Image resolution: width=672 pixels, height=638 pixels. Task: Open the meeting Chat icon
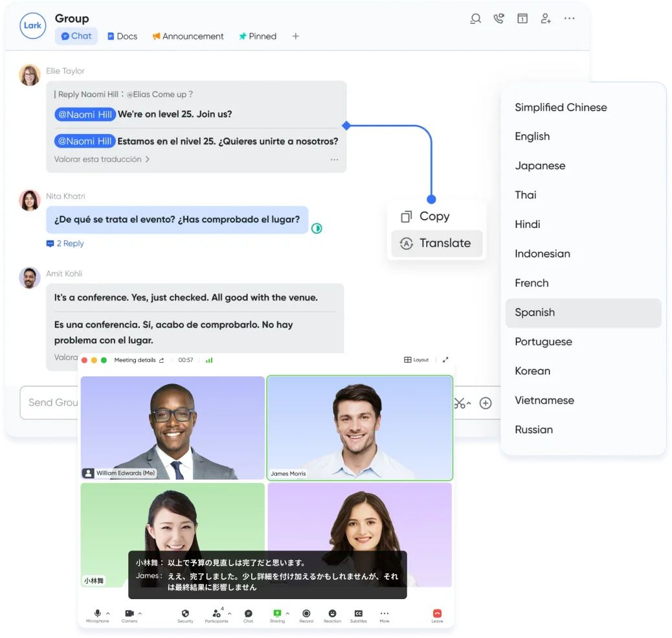[x=248, y=613]
